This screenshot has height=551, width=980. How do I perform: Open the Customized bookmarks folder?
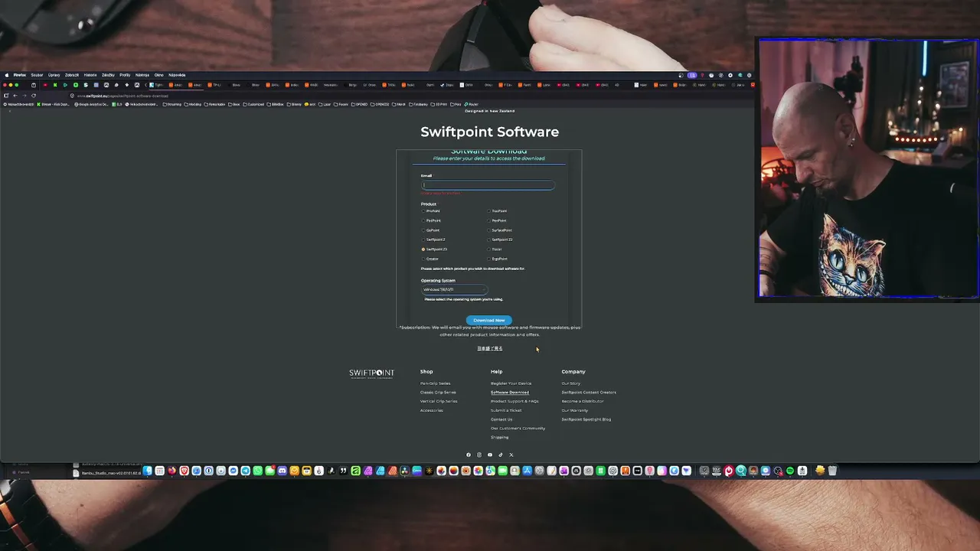(253, 104)
